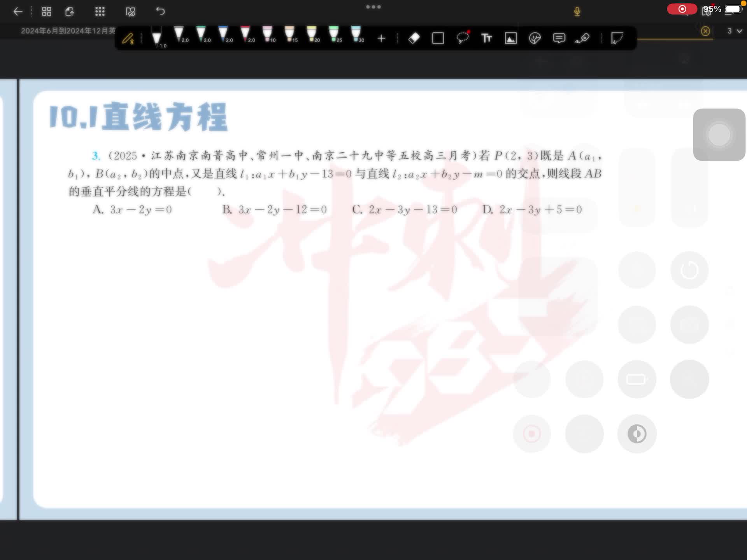This screenshot has height=560, width=747.
Task: Go back with the arrow button
Action: pos(18,12)
